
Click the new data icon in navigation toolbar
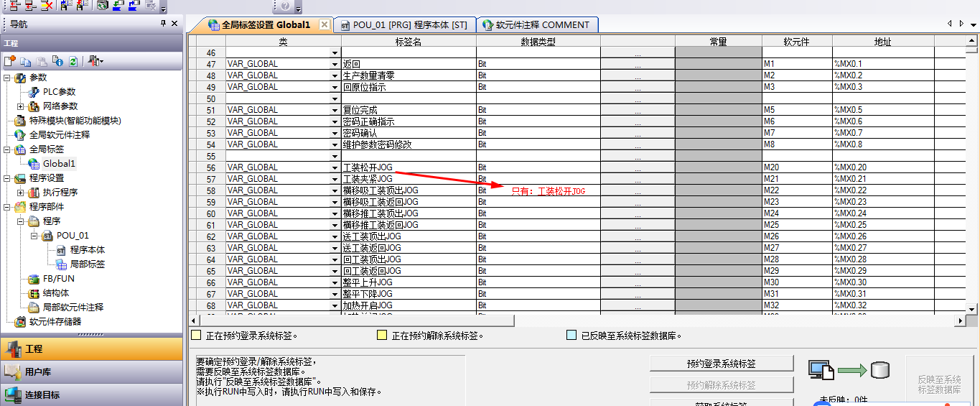click(10, 62)
